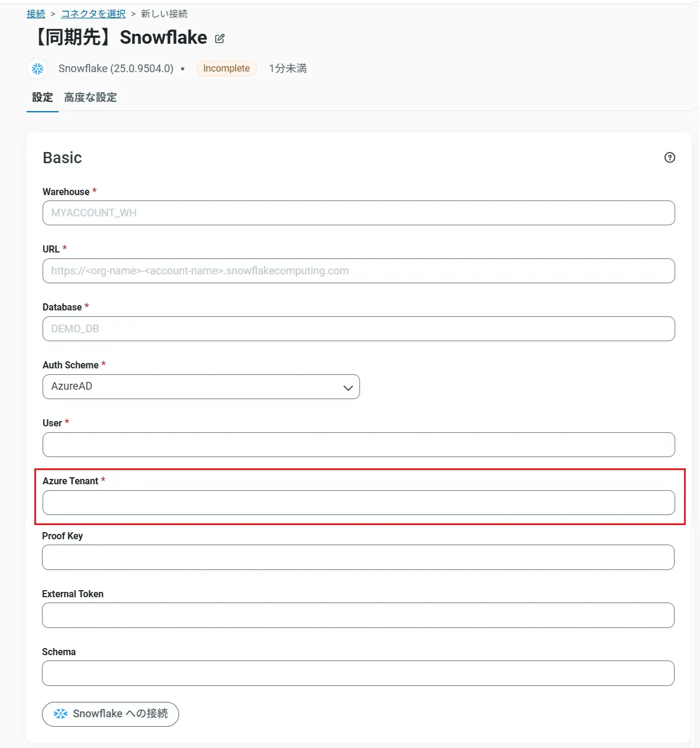Follow the 接続 breadcrumb link
This screenshot has width=700, height=748.
pos(35,14)
